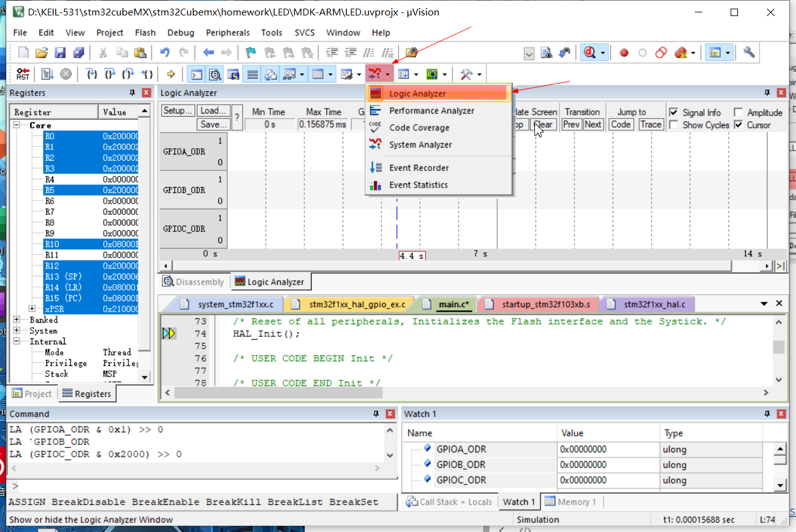Select Event Statistics menu entry
Image resolution: width=796 pixels, height=532 pixels.
click(439, 185)
